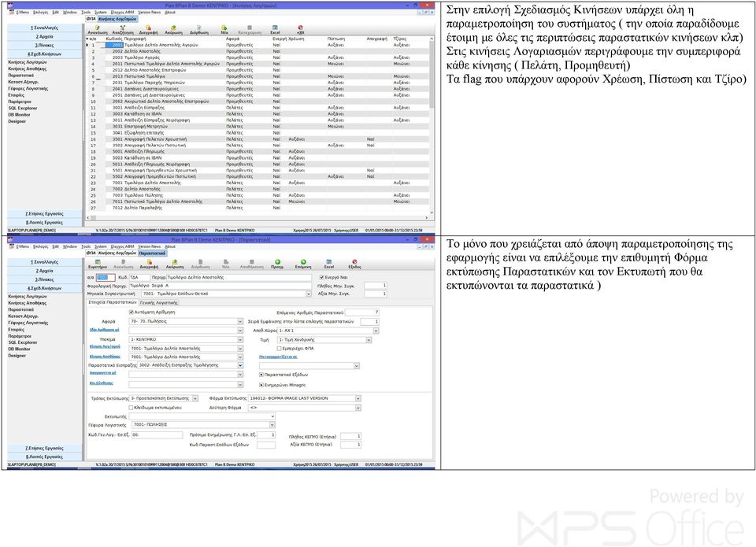Toggle the Ενημερώνει Minagric checkbox

click(x=261, y=385)
